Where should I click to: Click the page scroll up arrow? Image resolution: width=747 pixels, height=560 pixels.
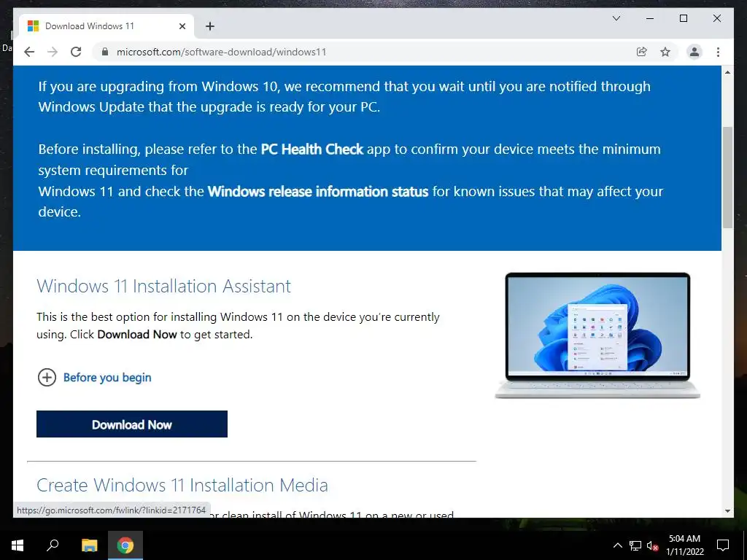tap(727, 72)
